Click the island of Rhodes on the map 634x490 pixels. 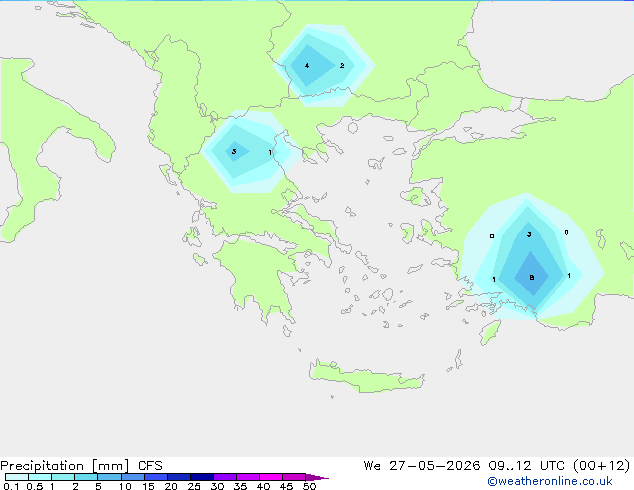[490, 332]
